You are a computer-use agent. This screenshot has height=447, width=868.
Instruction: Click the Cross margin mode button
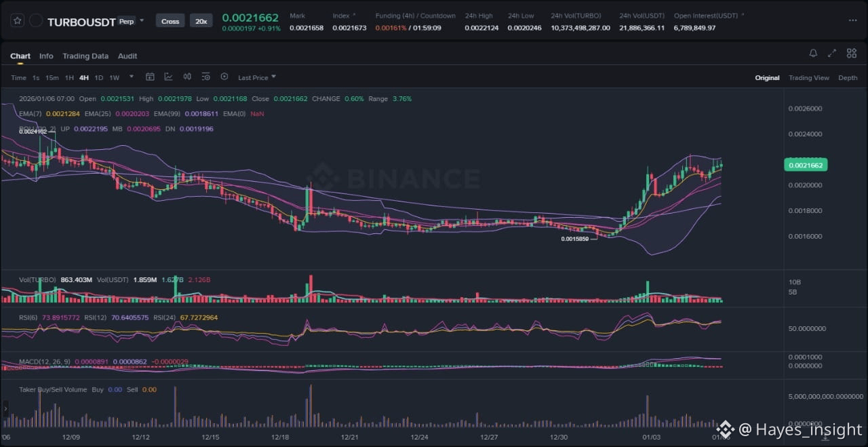(170, 21)
